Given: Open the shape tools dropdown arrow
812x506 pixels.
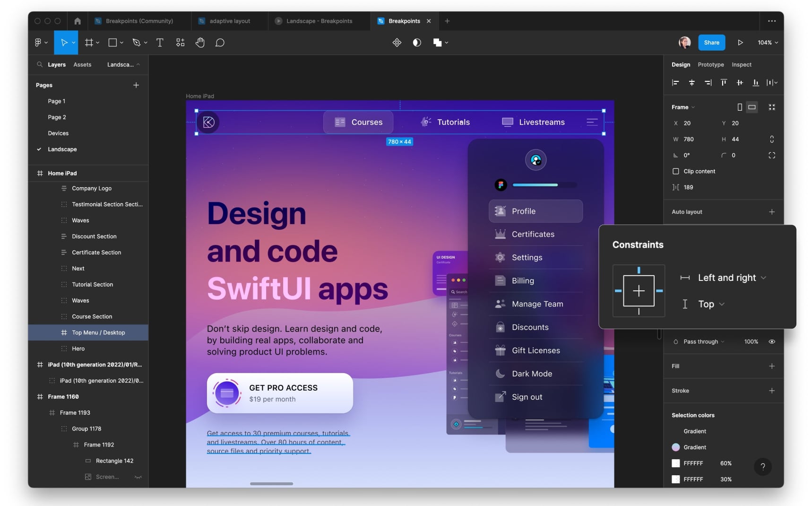Looking at the screenshot, I should click(x=121, y=43).
